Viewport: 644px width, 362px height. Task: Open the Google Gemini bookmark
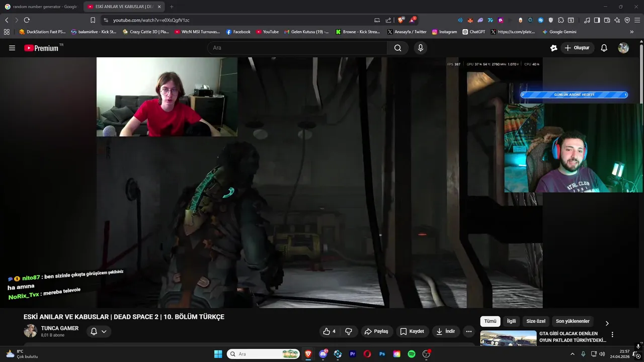(x=559, y=32)
